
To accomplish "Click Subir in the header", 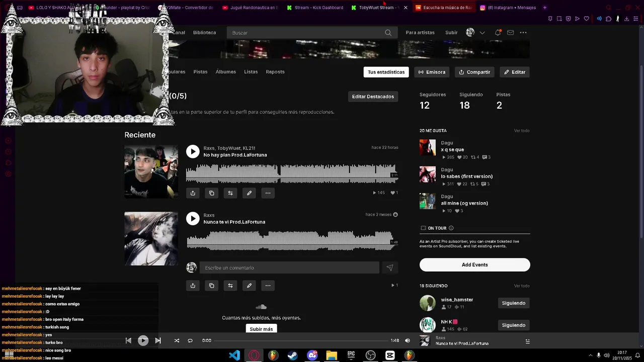I will coord(451,33).
